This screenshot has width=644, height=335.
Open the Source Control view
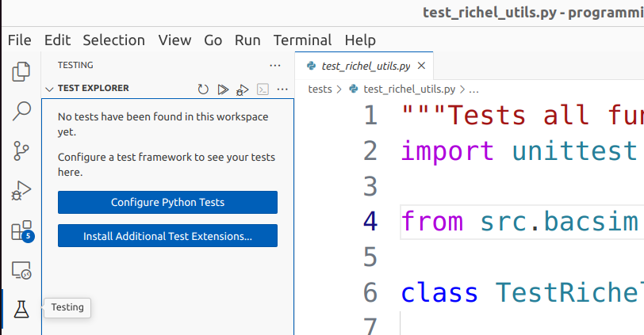(21, 150)
